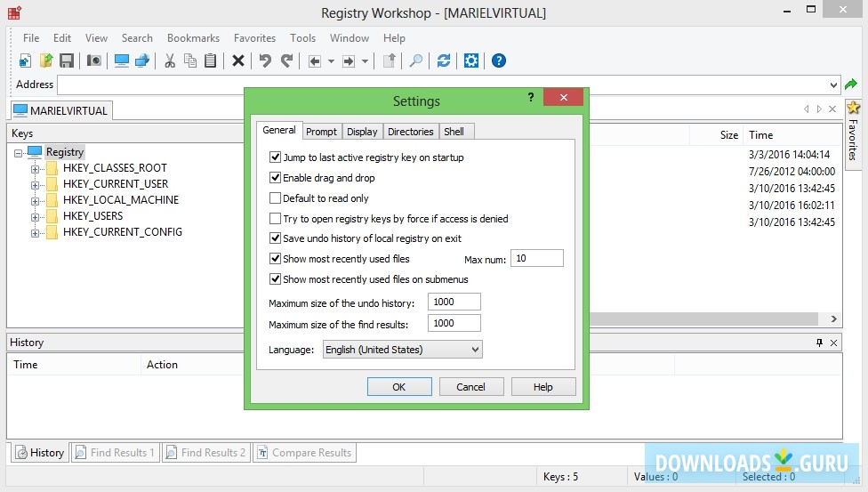Click the Refresh arrows icon
This screenshot has width=868, height=492.
(444, 60)
